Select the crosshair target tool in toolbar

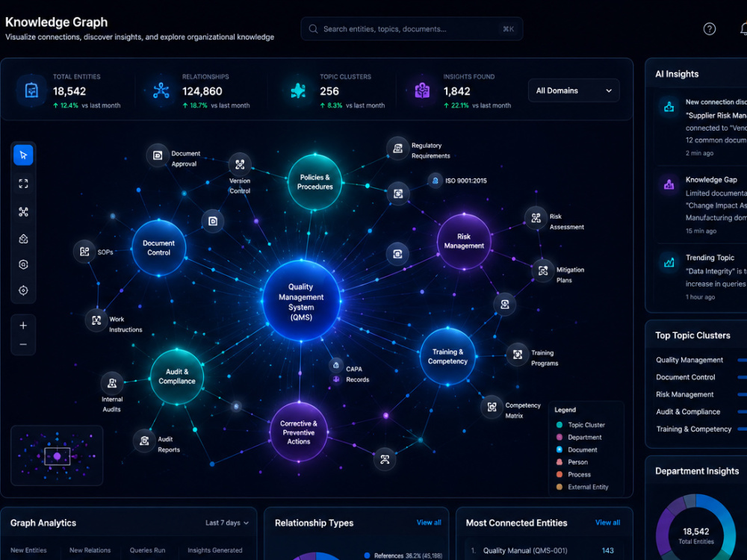click(x=23, y=290)
